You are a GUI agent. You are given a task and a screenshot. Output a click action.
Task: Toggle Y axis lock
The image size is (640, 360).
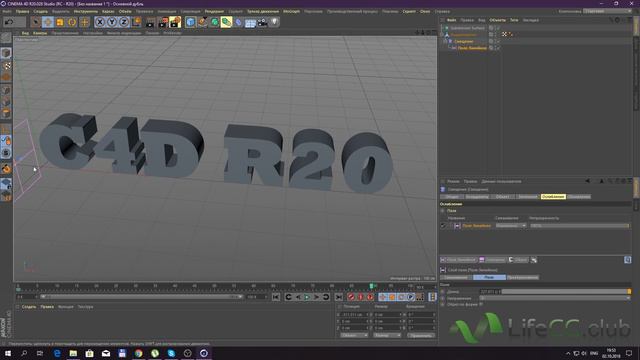(x=111, y=22)
